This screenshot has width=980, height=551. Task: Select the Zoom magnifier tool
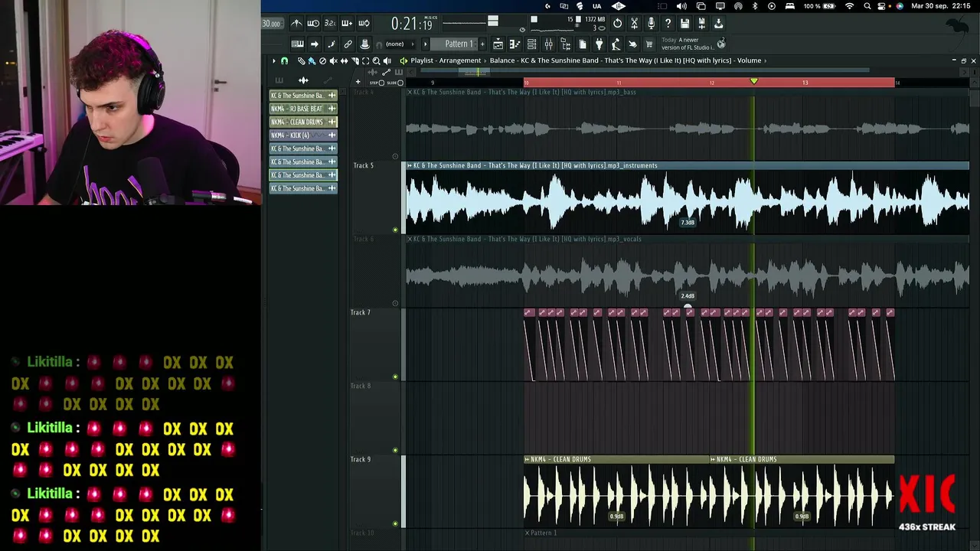pos(376,60)
